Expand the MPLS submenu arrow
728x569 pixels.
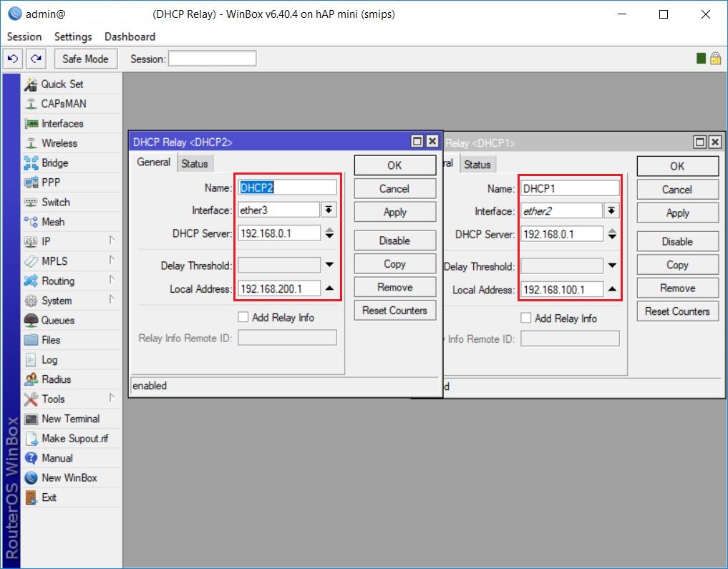[112, 260]
